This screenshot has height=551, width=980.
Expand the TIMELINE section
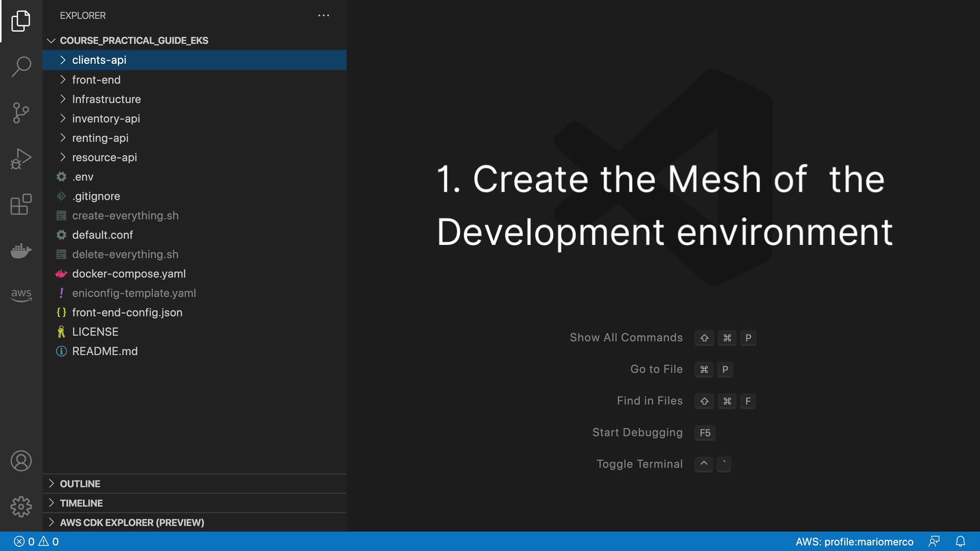click(x=81, y=503)
